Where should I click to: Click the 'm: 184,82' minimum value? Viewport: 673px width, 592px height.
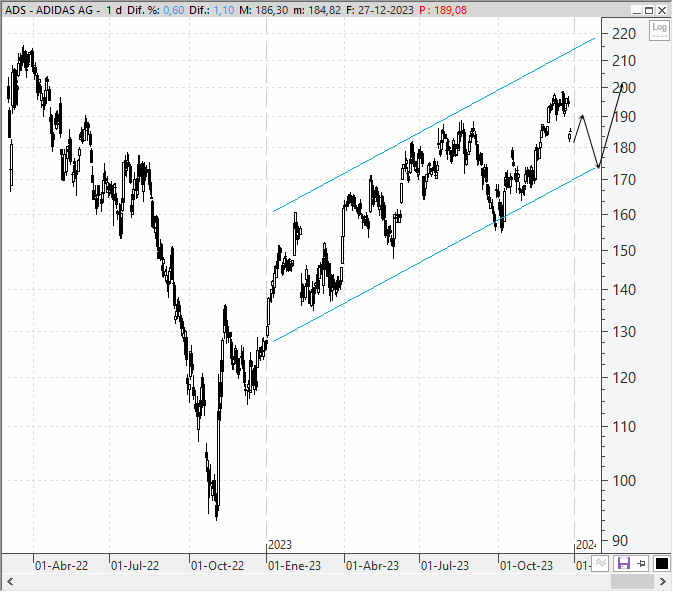(x=317, y=10)
